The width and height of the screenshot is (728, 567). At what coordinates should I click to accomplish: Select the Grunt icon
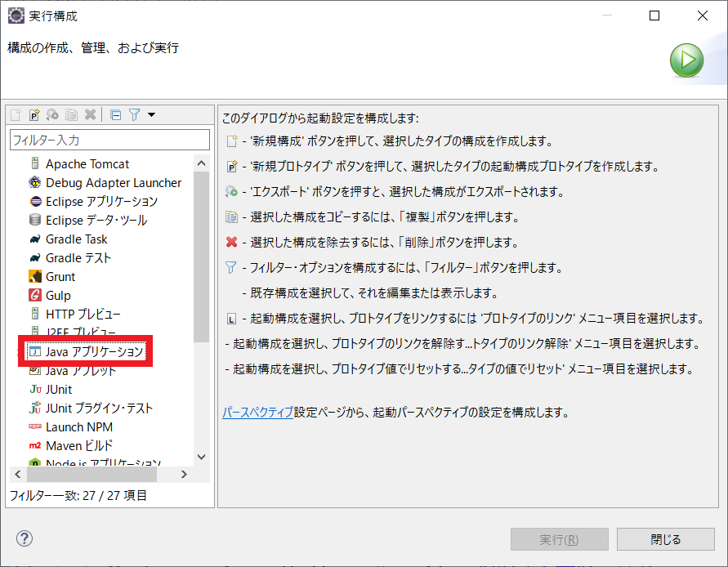point(35,276)
